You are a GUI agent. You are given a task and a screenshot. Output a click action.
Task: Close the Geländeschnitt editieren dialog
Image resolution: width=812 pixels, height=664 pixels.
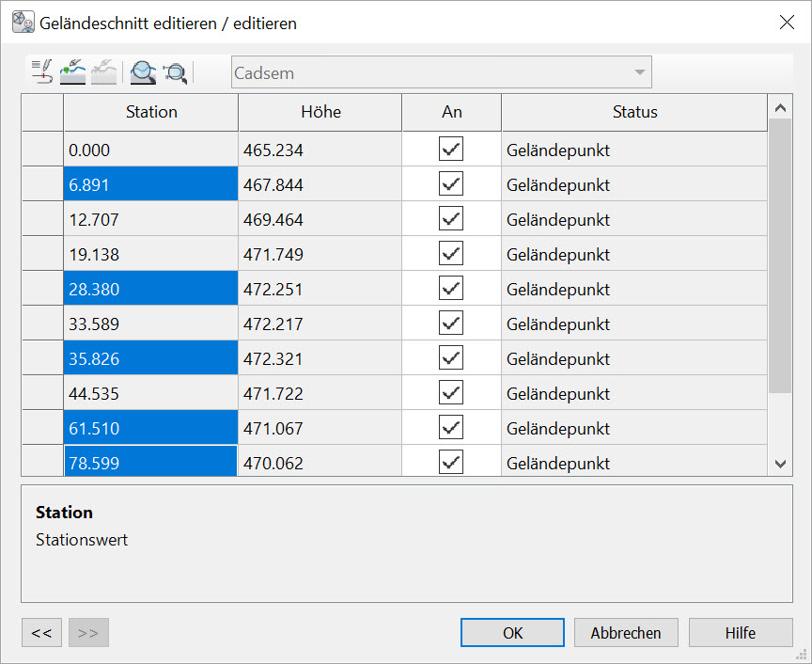click(x=787, y=23)
